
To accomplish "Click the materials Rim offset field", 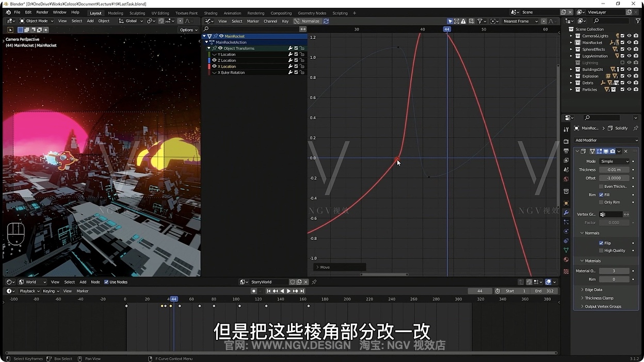I will tap(614, 279).
